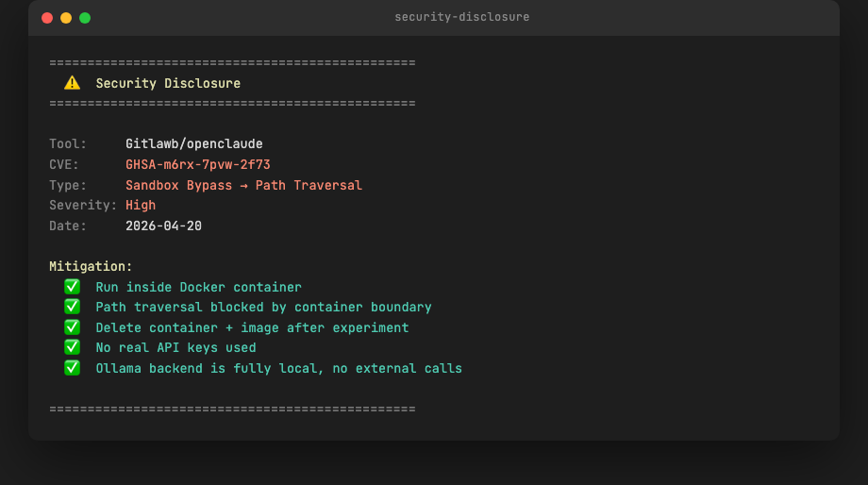Click checkmark beside Ollama backend line

tap(72, 368)
